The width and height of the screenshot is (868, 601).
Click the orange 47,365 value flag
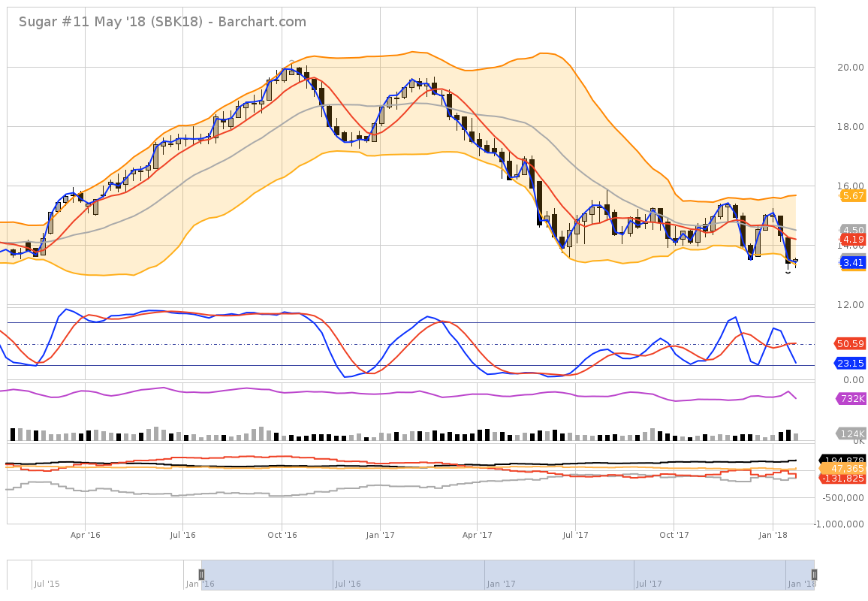[842, 469]
